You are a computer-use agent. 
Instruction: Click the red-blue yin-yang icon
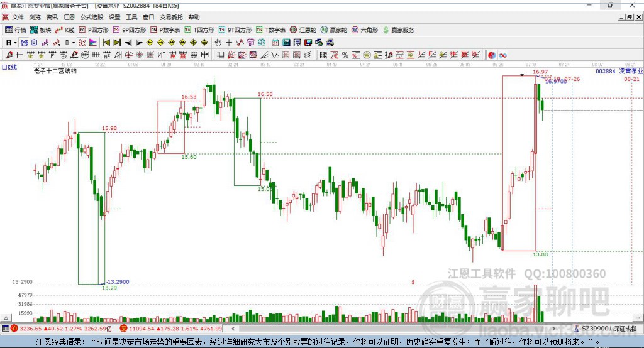point(492,55)
